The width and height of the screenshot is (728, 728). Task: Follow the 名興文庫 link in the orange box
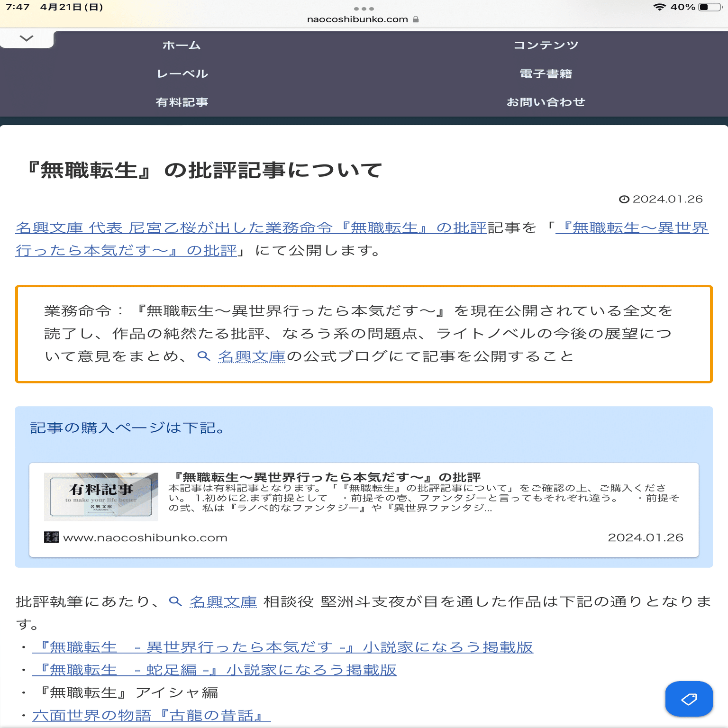252,356
